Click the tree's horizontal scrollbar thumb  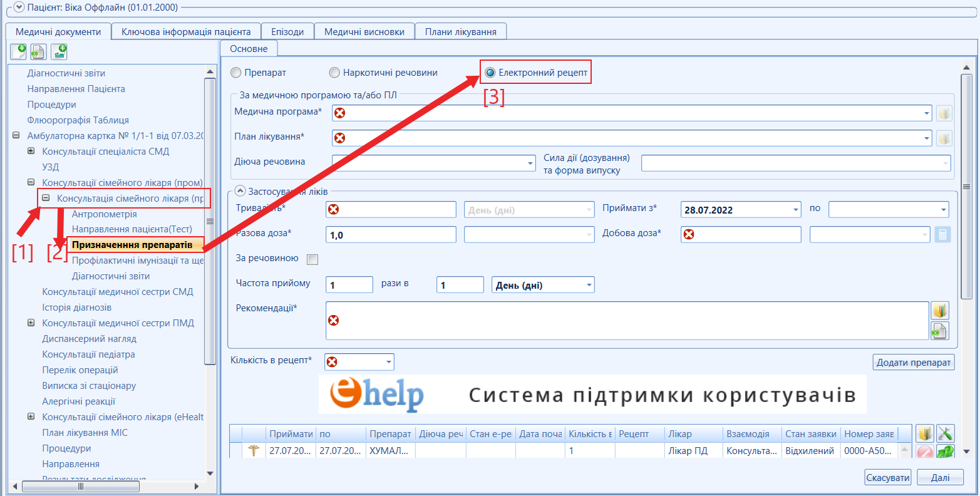[80, 486]
